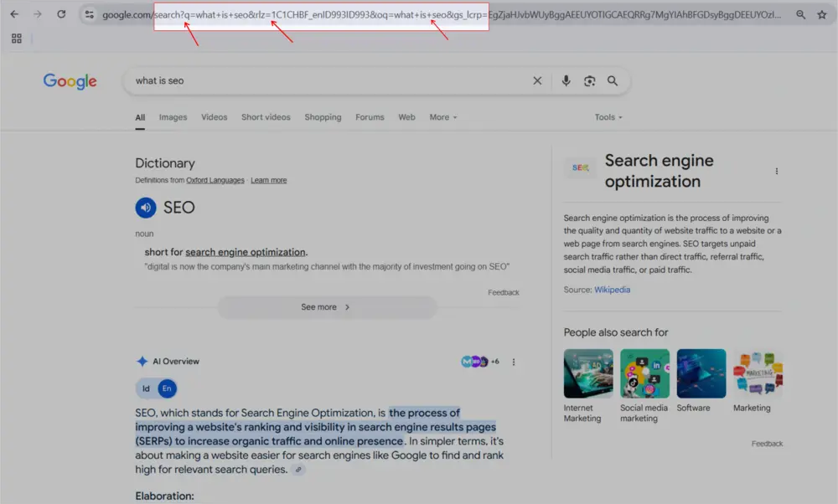Open the apps grid in bookmarks bar
This screenshot has height=504, width=838.
pyautogui.click(x=17, y=39)
